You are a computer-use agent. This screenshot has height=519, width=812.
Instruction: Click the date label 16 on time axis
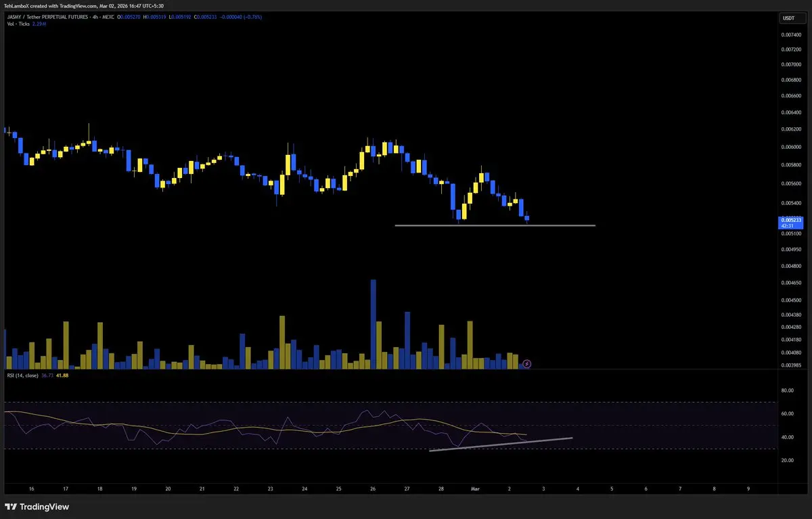tap(31, 489)
